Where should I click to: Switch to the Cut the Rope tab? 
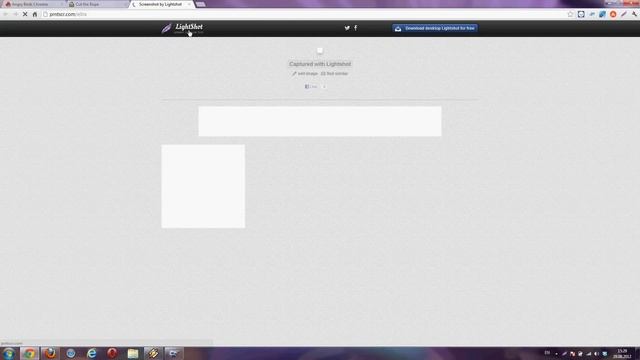click(97, 4)
